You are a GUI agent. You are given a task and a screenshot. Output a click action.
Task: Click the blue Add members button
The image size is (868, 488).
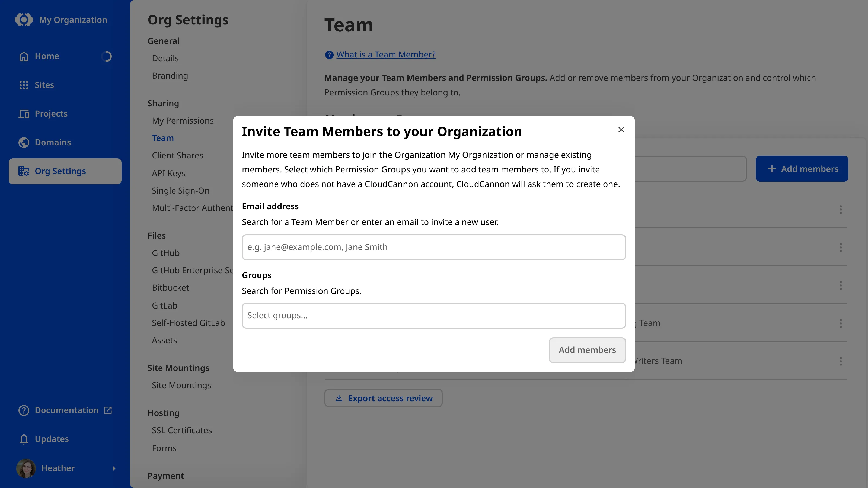[802, 169]
